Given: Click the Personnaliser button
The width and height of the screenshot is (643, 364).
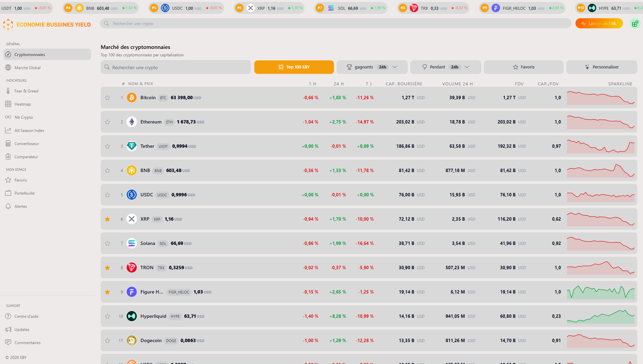Looking at the screenshot, I should pyautogui.click(x=601, y=67).
